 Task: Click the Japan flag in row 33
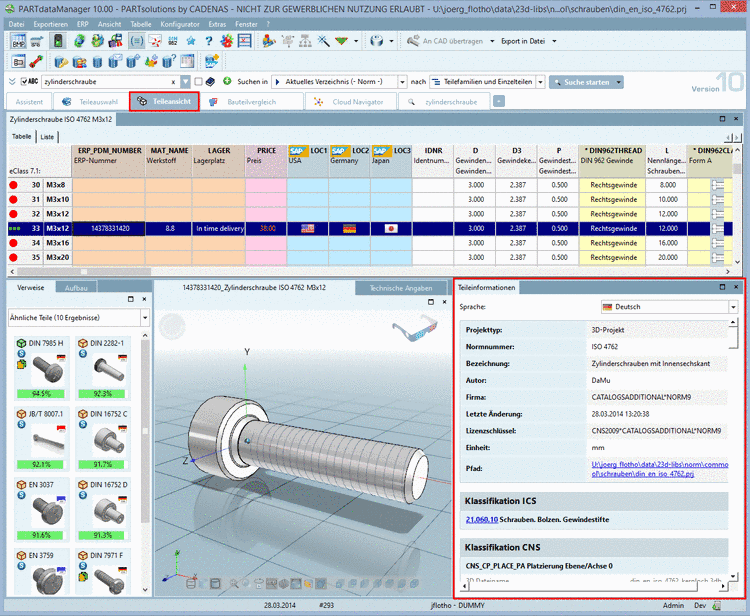click(x=391, y=228)
